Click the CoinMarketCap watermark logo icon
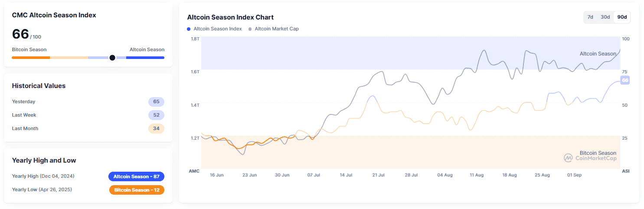 pyautogui.click(x=568, y=158)
